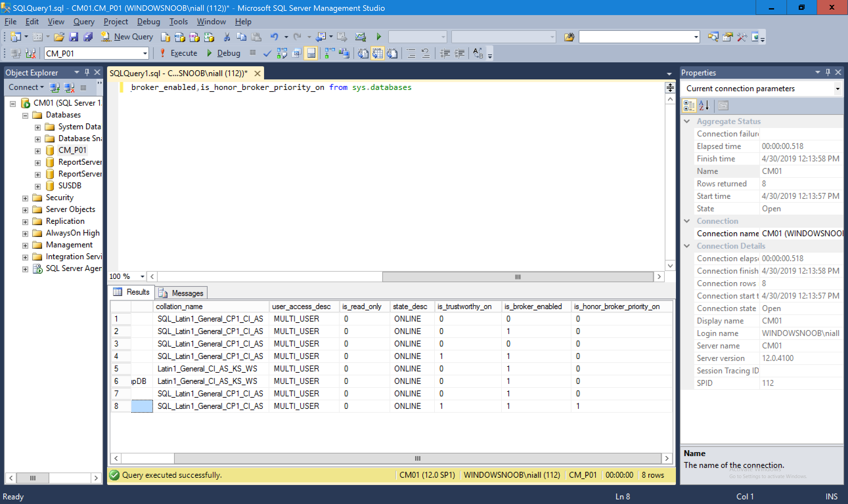
Task: Click Increase Indent icon
Action: (459, 53)
